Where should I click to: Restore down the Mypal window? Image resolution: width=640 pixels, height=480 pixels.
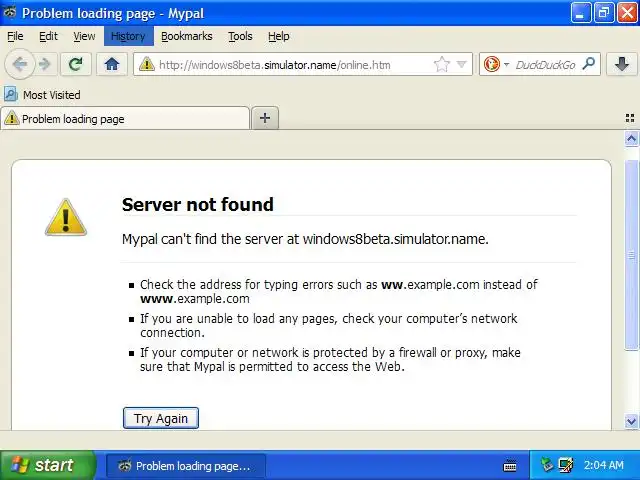[604, 13]
